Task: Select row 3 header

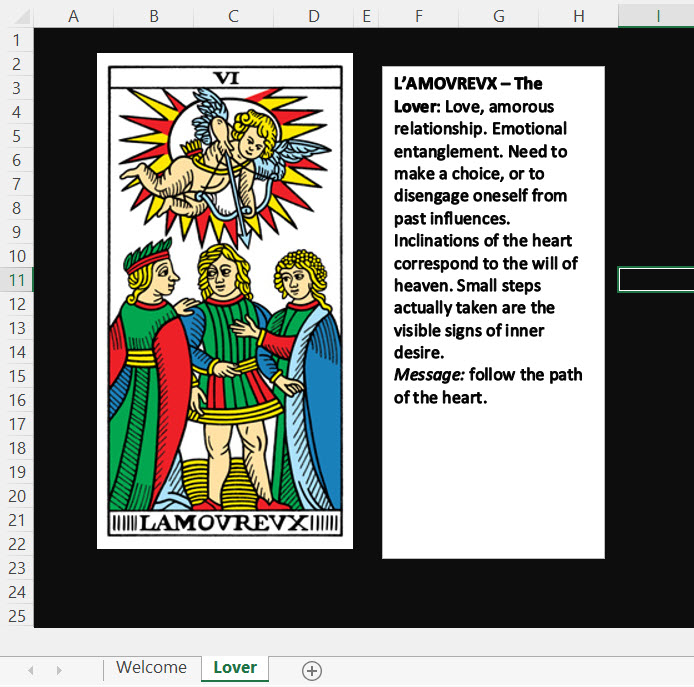Action: (x=17, y=88)
